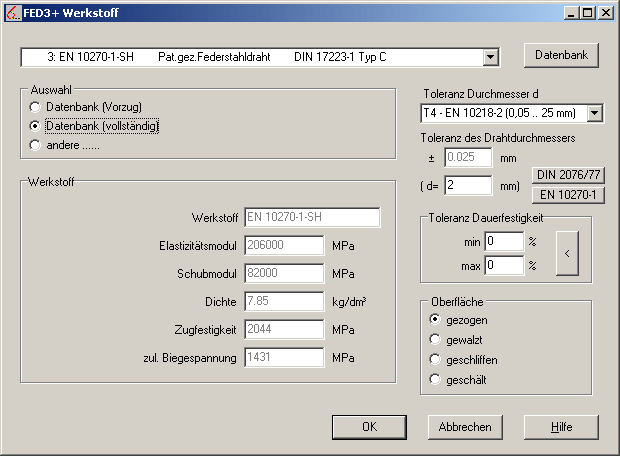Cancel with the Abbrechen button
Screen dimensions: 620x456
pos(465,426)
